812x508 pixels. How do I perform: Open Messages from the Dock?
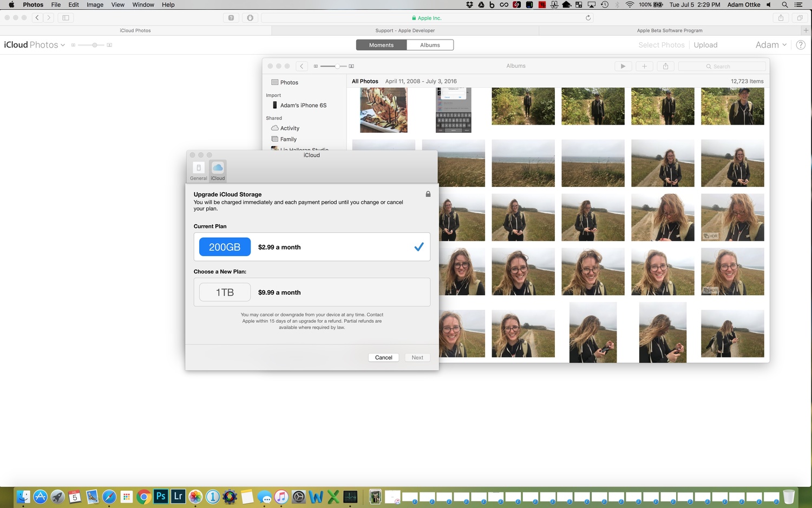pyautogui.click(x=264, y=496)
